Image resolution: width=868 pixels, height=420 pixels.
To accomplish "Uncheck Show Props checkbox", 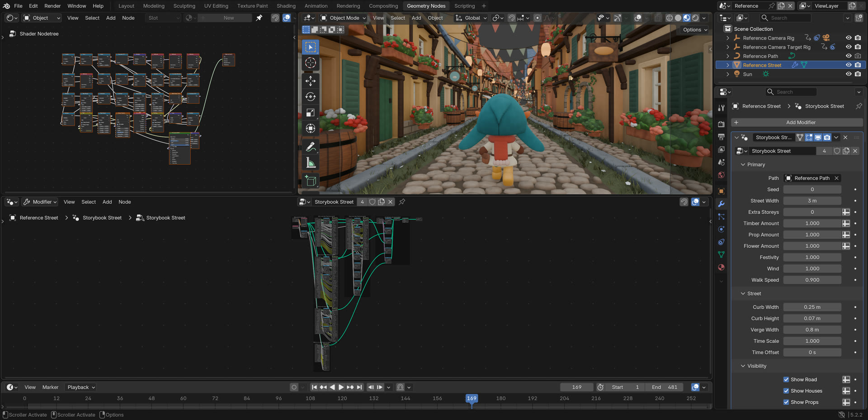I will coord(786,402).
